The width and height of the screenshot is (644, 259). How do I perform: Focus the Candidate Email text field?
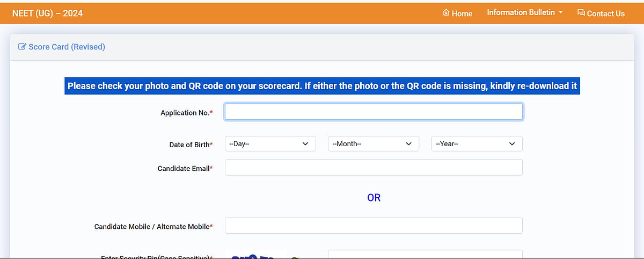tap(374, 168)
